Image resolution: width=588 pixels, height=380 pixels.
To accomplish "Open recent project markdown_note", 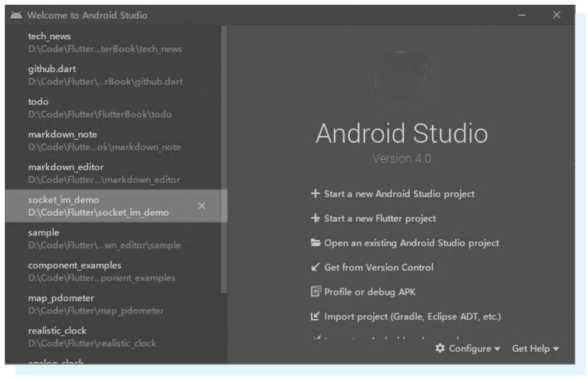I will tap(112, 140).
